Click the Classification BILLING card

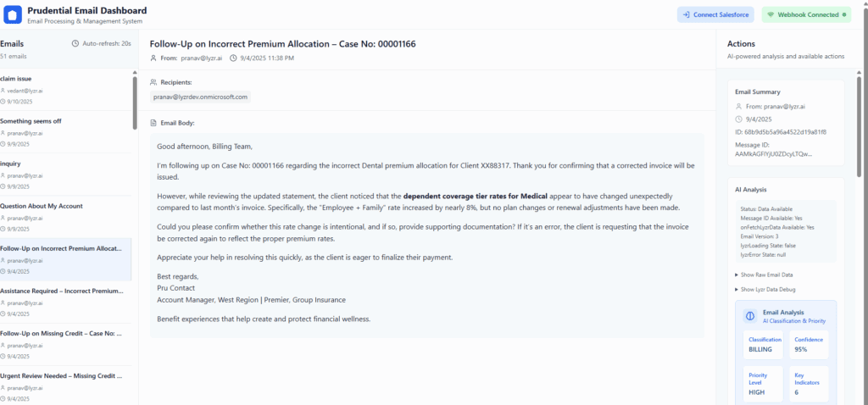click(x=765, y=344)
